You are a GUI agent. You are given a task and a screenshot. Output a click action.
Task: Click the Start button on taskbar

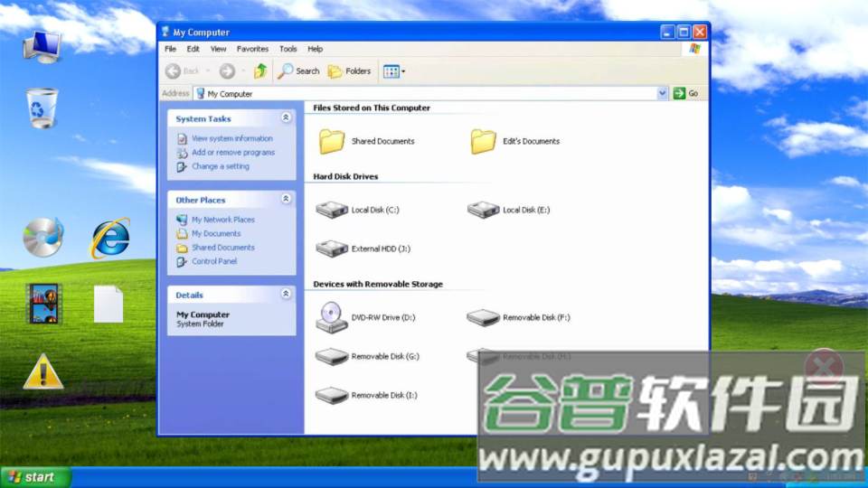pyautogui.click(x=34, y=477)
